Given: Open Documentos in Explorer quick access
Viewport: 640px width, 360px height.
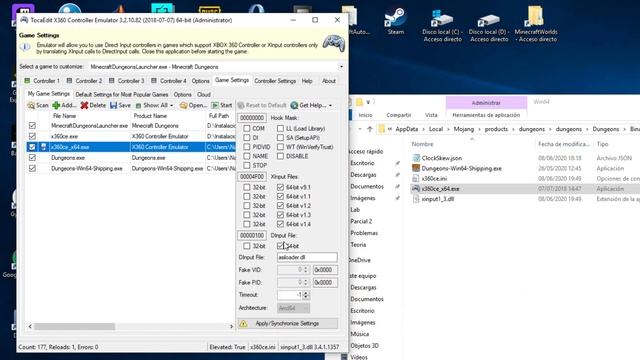Looking at the screenshot, I should point(367,187).
